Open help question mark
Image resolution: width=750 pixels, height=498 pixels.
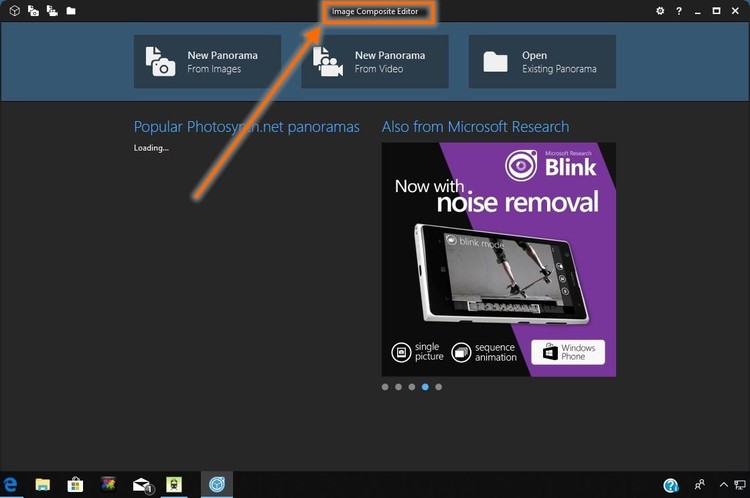tap(679, 11)
